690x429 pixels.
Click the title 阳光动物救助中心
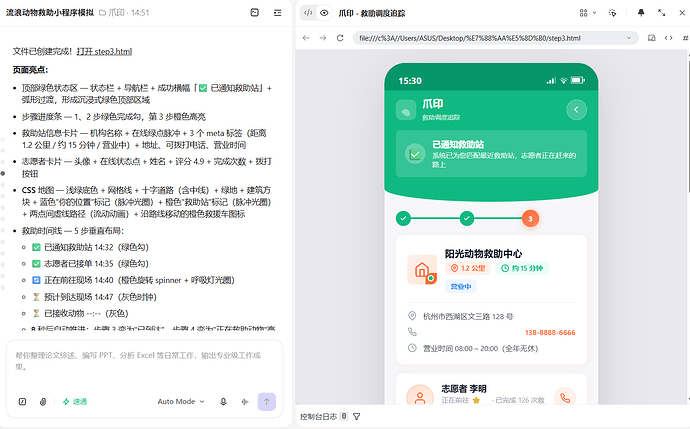(483, 254)
